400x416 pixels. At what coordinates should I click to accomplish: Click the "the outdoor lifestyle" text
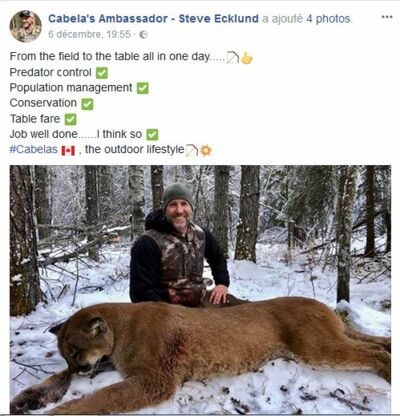(134, 149)
